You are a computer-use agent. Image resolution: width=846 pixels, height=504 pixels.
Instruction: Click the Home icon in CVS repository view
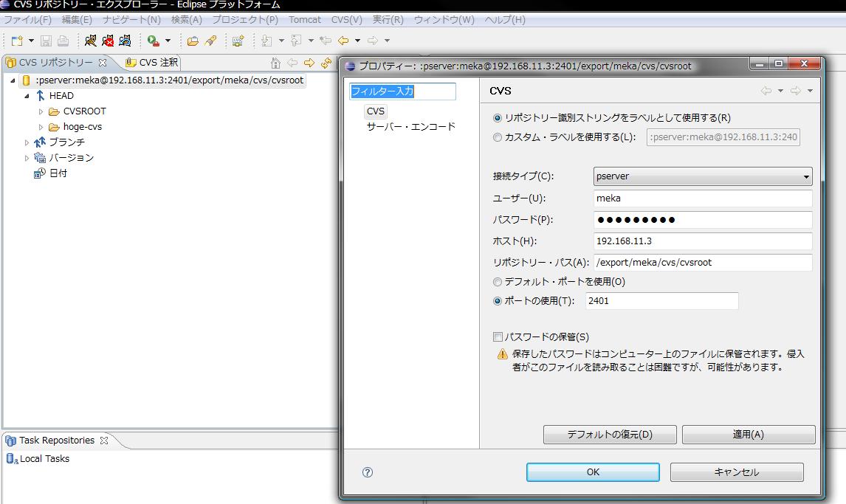[275, 63]
